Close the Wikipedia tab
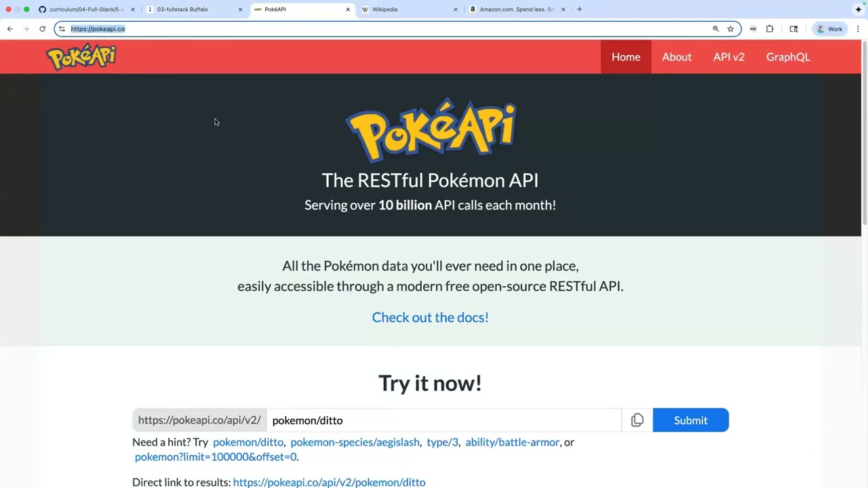This screenshot has height=488, width=868. (x=455, y=9)
